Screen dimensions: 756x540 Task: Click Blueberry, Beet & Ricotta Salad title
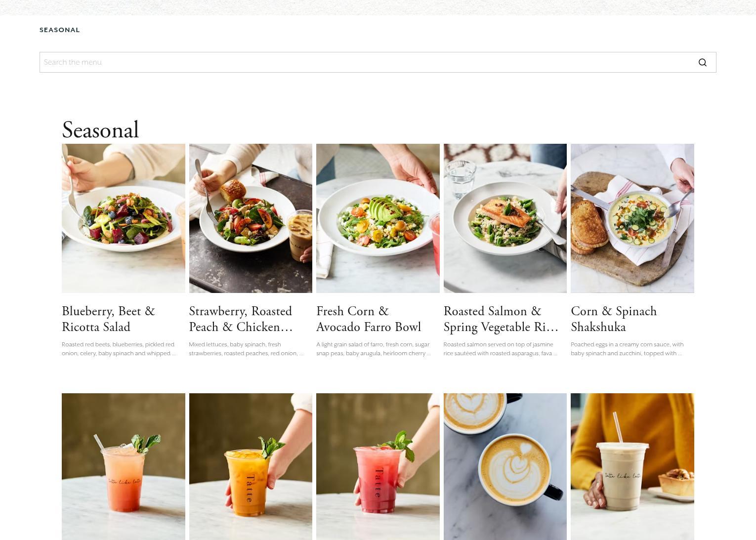[108, 319]
